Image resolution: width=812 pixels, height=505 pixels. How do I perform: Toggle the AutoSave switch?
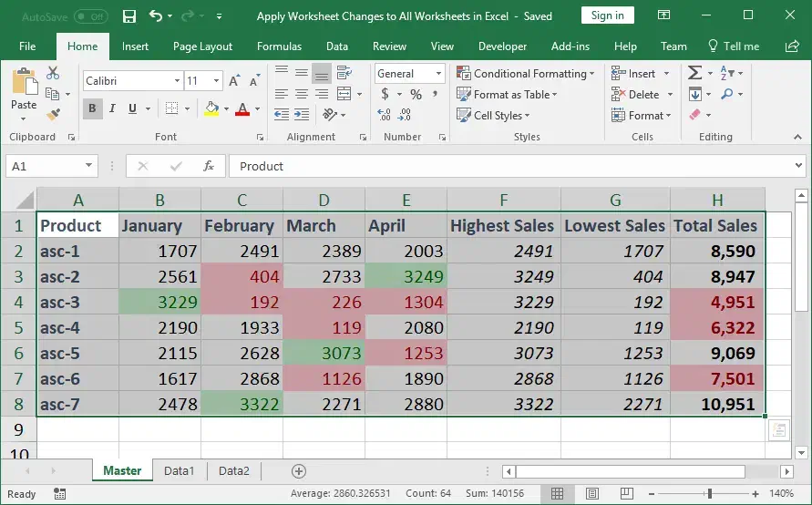point(90,16)
